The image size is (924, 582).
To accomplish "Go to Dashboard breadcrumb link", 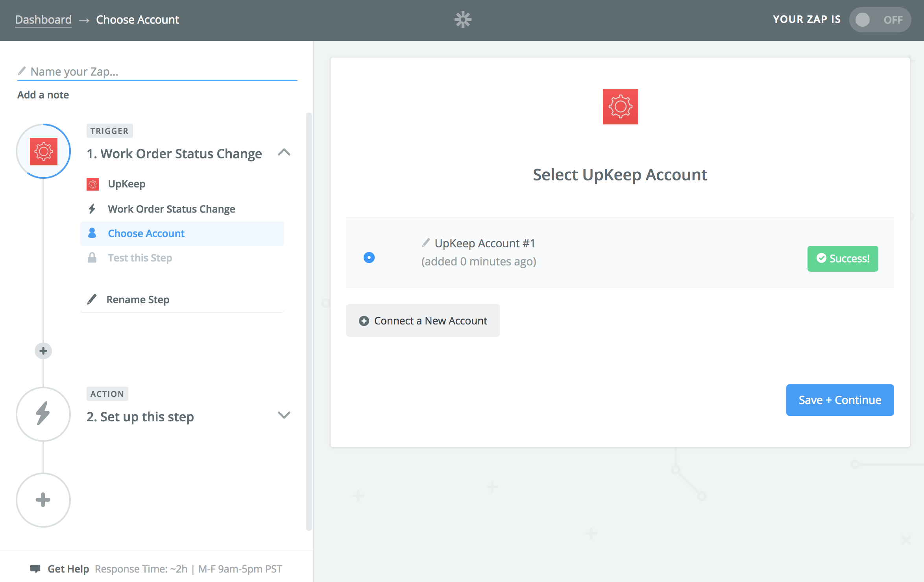I will [43, 20].
